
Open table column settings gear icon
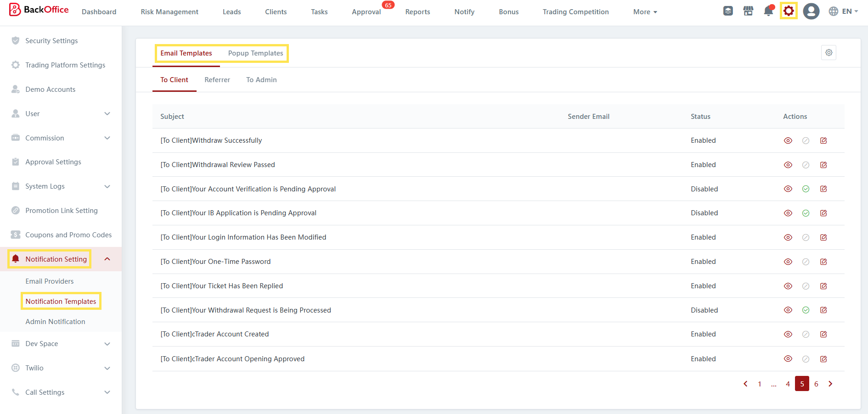(829, 53)
